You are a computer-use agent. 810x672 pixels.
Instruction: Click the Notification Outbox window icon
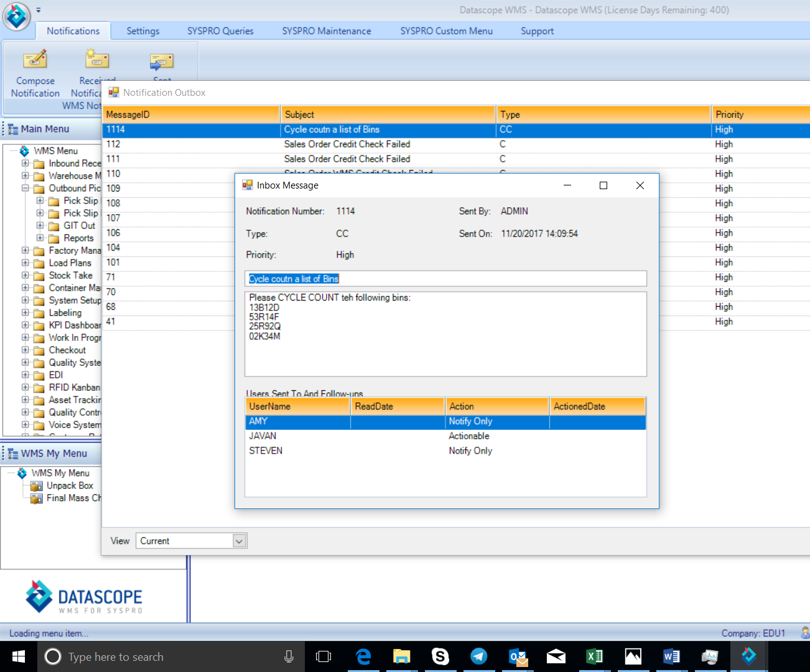click(114, 92)
